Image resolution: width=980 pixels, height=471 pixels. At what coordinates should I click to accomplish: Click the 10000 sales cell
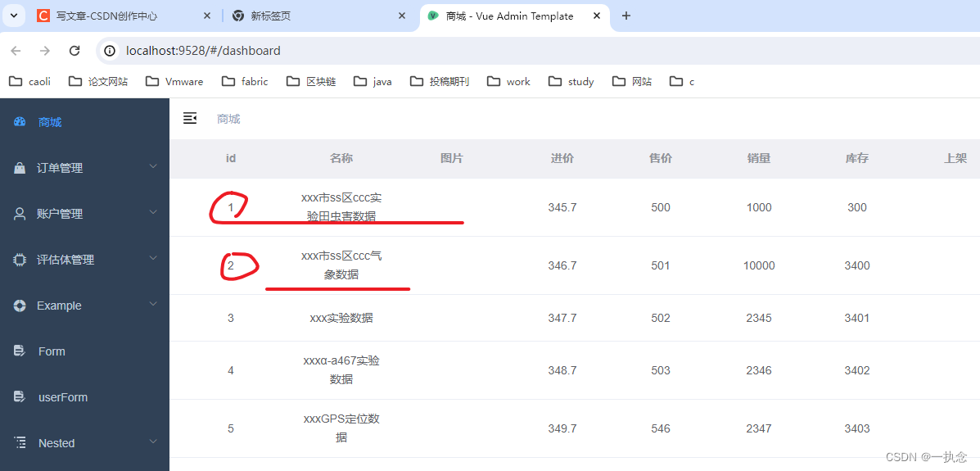click(759, 266)
